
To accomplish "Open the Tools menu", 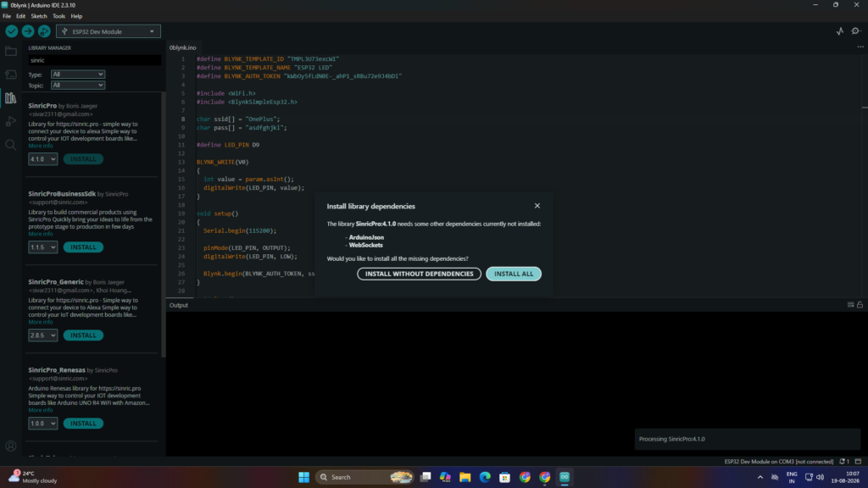I will point(58,16).
